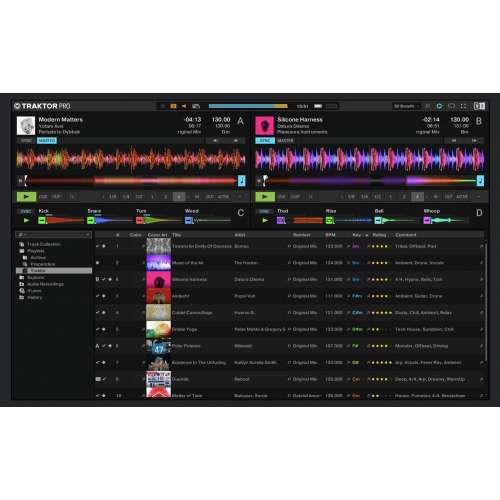This screenshot has height=500, width=500.
Task: Trigger the Snare sample slot
Action: pyautogui.click(x=91, y=220)
